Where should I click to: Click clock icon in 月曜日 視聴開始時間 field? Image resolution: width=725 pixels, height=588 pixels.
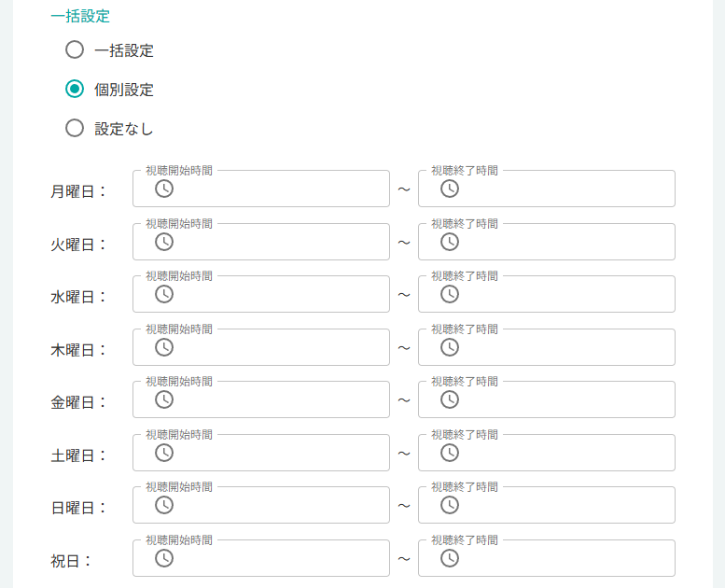coord(164,189)
